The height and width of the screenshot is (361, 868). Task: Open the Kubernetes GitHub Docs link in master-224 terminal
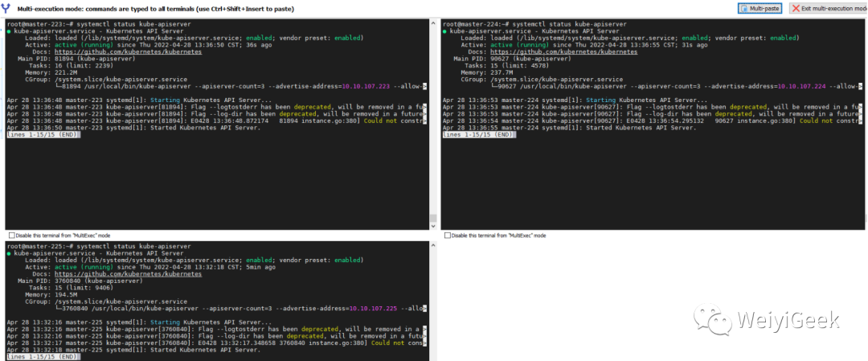tap(563, 51)
